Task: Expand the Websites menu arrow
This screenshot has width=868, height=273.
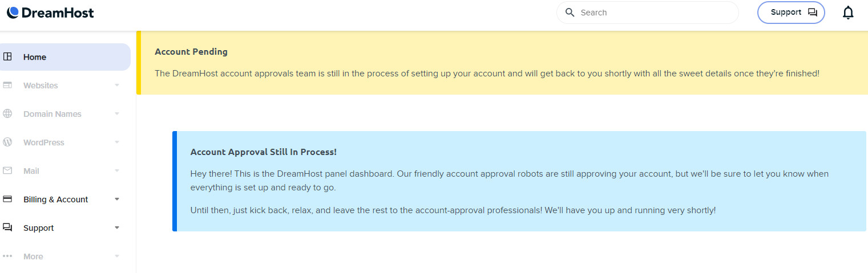Action: (117, 85)
